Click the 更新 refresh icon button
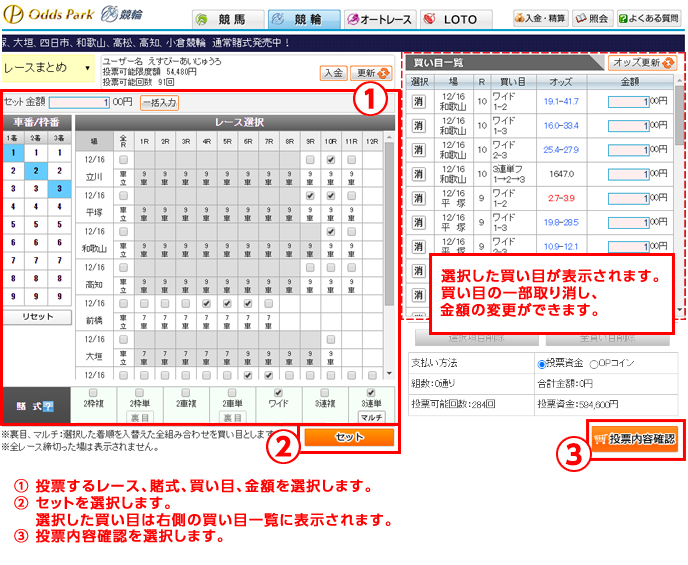This screenshot has height=565, width=688. (371, 73)
